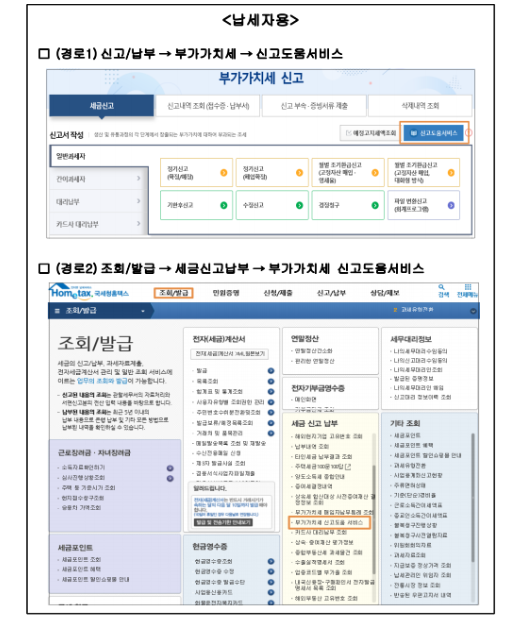
Task: Open the 신고/납부 top menu
Action: coord(331,293)
